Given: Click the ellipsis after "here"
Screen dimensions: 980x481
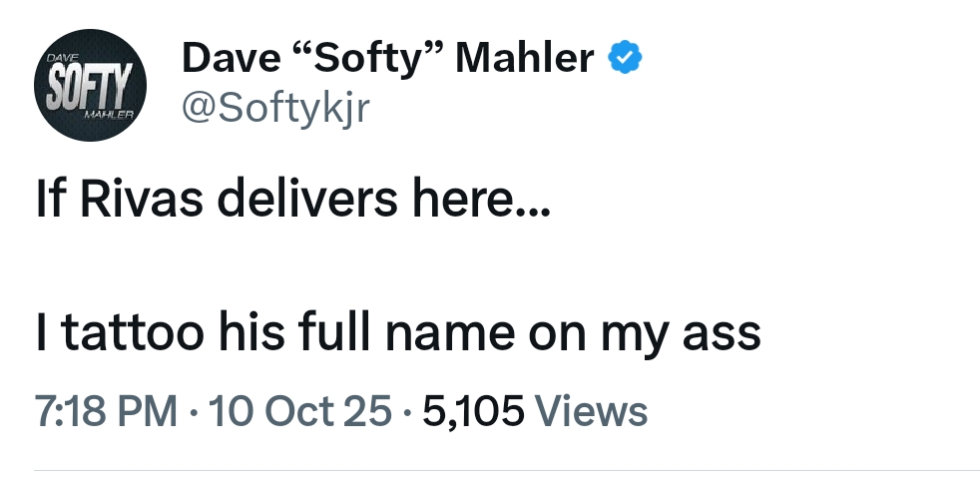Looking at the screenshot, I should [x=531, y=212].
